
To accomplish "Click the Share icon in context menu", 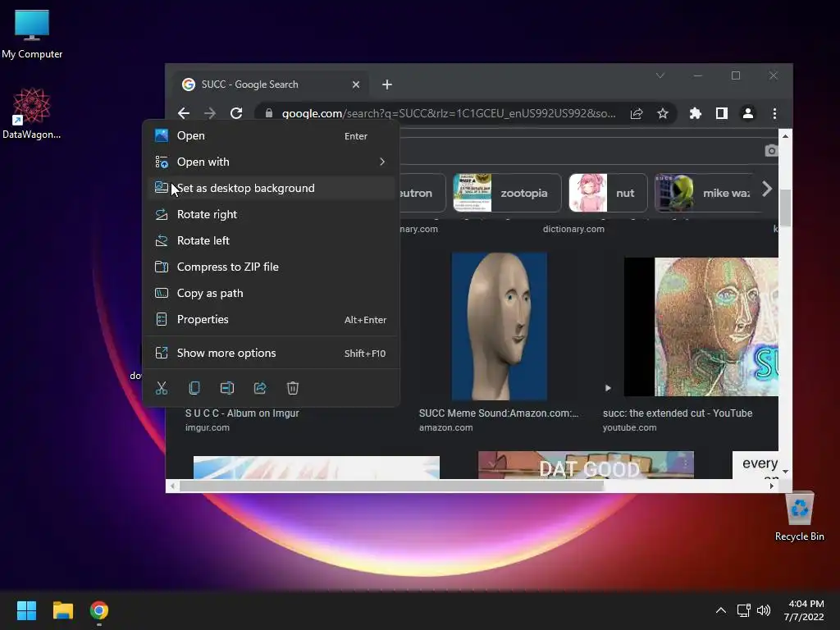I will pos(260,388).
